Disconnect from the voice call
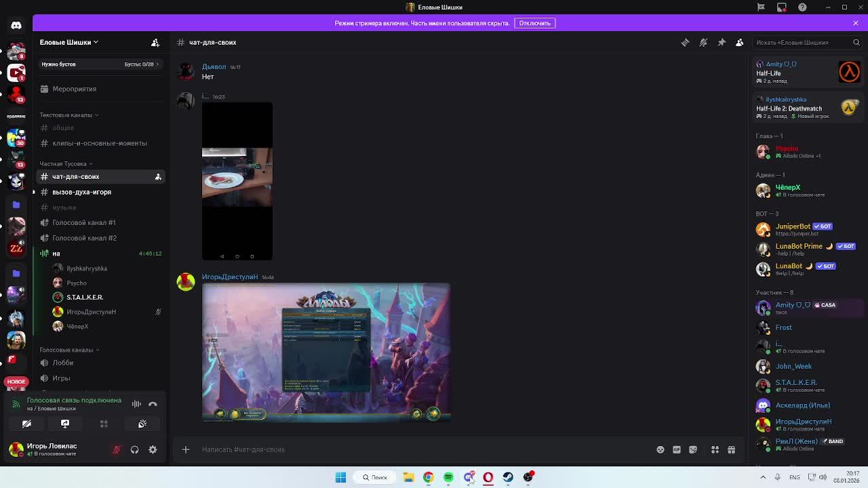This screenshot has height=488, width=868. point(153,404)
